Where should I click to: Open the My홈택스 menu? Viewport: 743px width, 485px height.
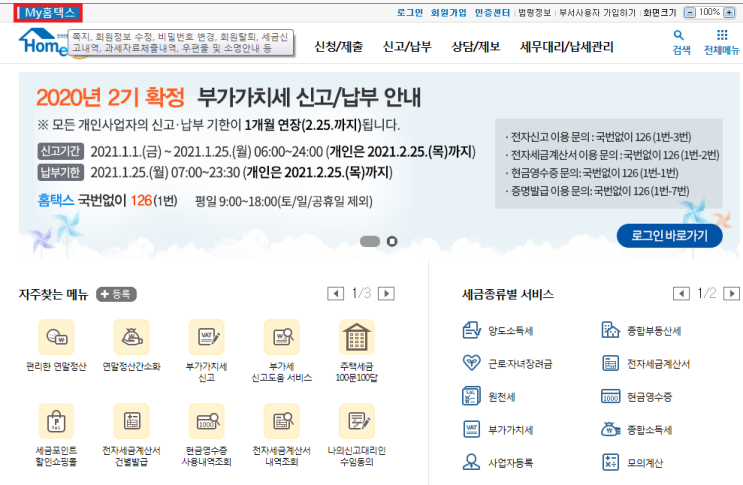tap(48, 13)
